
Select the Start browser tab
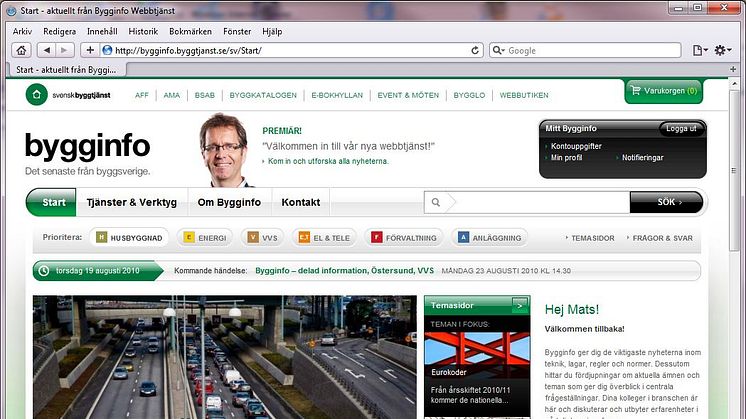point(66,70)
